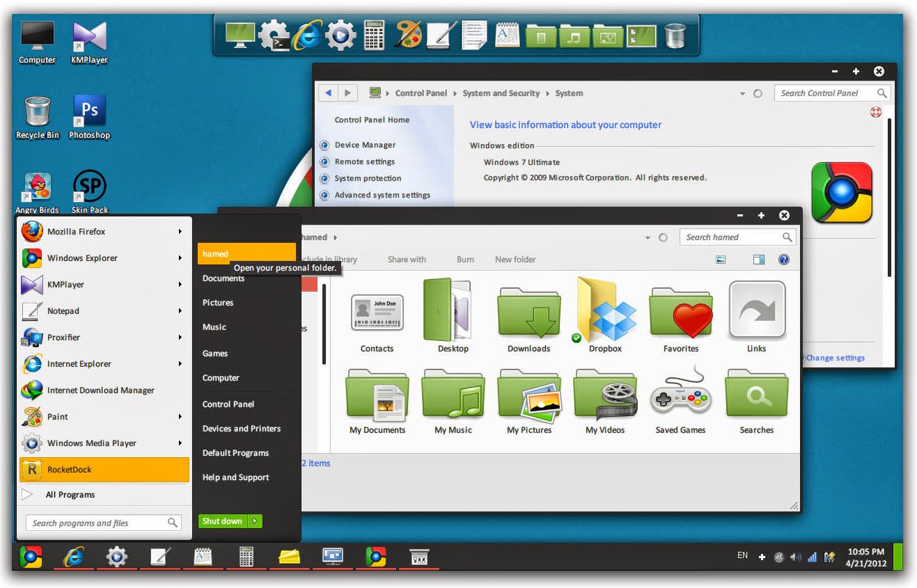Select Burn in the Explorer toolbar
917x588 pixels.
tap(464, 259)
